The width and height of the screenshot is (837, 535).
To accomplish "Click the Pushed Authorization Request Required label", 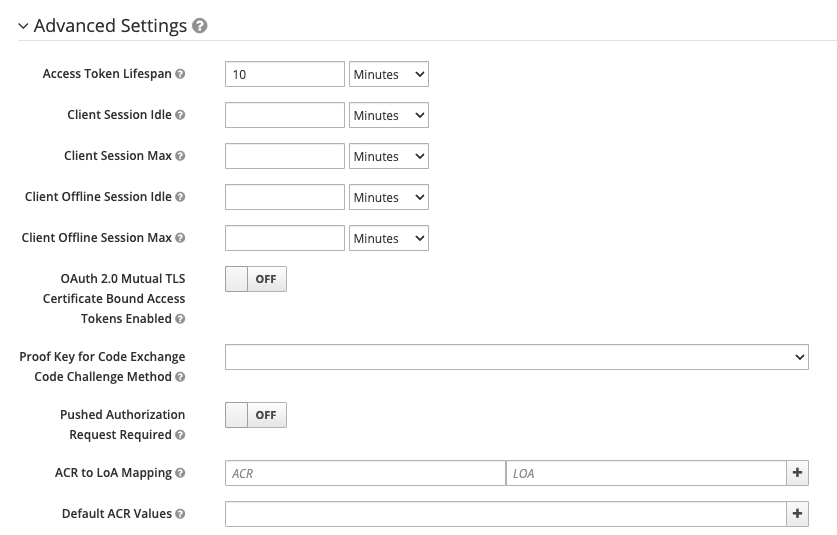I will coord(122,425).
